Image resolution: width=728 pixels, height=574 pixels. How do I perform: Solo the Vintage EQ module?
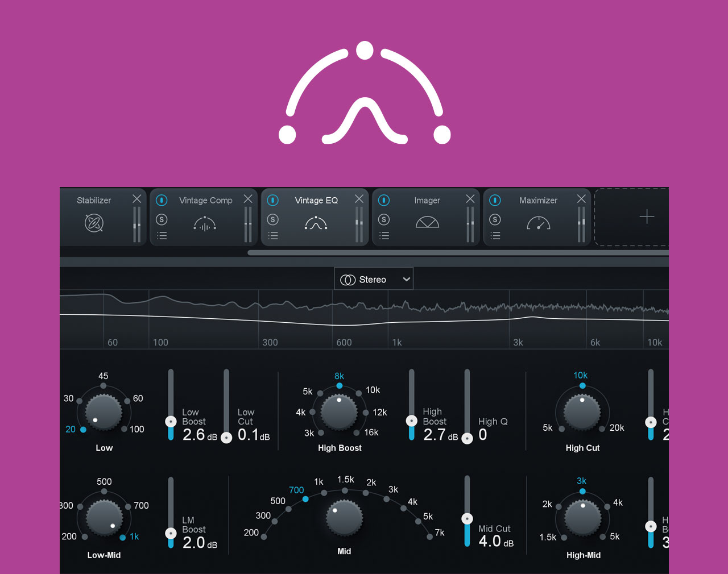click(273, 219)
